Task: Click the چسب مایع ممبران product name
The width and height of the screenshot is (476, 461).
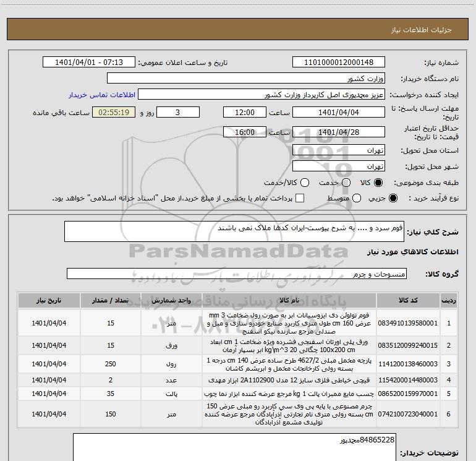Action: click(x=289, y=394)
